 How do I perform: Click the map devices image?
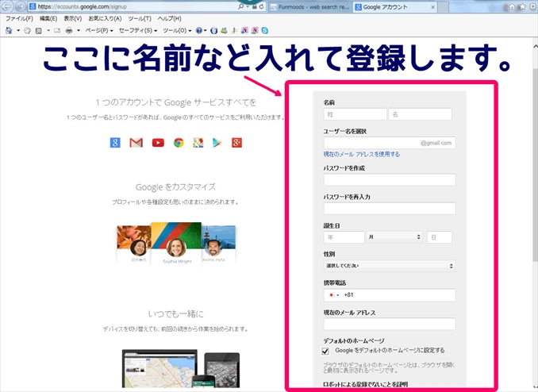coord(181,369)
